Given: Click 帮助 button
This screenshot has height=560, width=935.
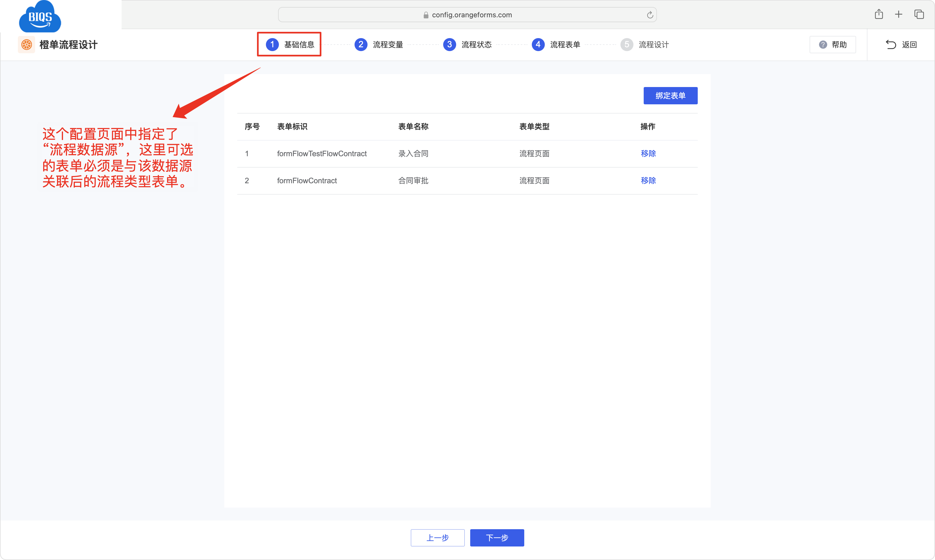Looking at the screenshot, I should pos(833,45).
